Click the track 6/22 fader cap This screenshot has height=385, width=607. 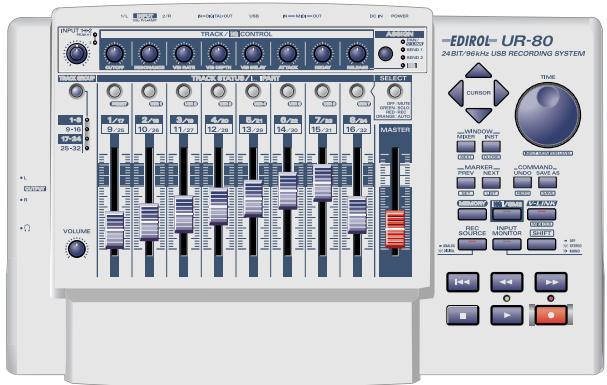pyautogui.click(x=288, y=191)
